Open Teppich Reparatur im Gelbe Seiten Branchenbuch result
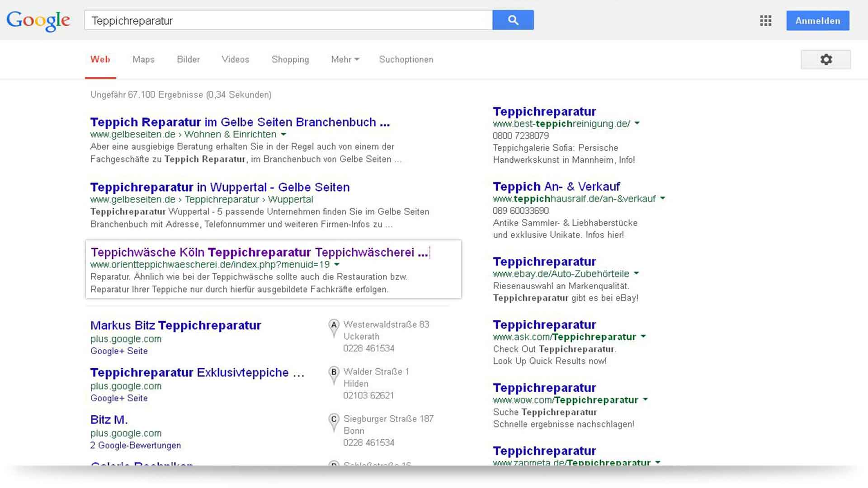The height and width of the screenshot is (488, 868). coord(240,122)
